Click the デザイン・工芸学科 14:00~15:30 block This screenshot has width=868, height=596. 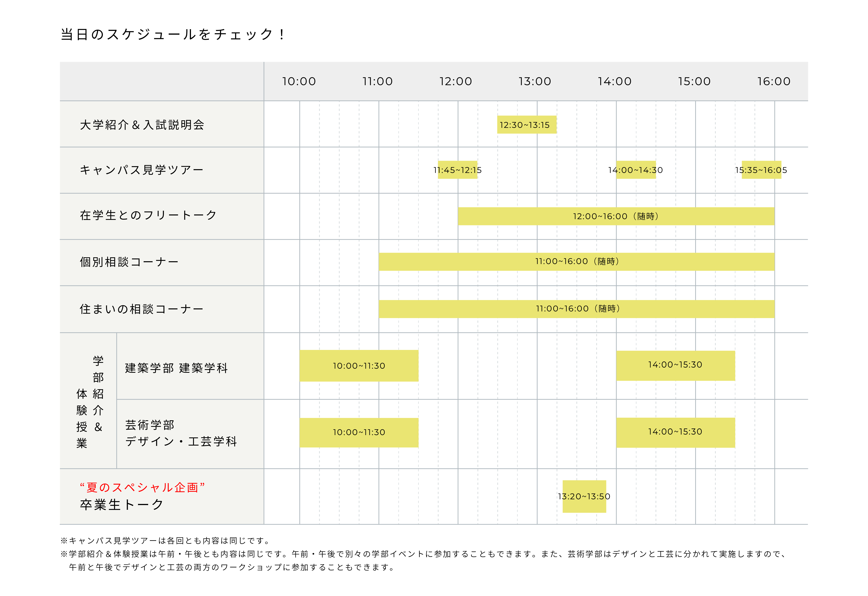click(676, 433)
